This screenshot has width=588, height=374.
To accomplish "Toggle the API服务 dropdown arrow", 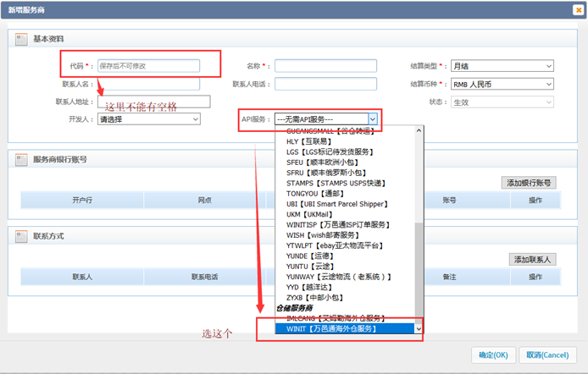I will 371,119.
